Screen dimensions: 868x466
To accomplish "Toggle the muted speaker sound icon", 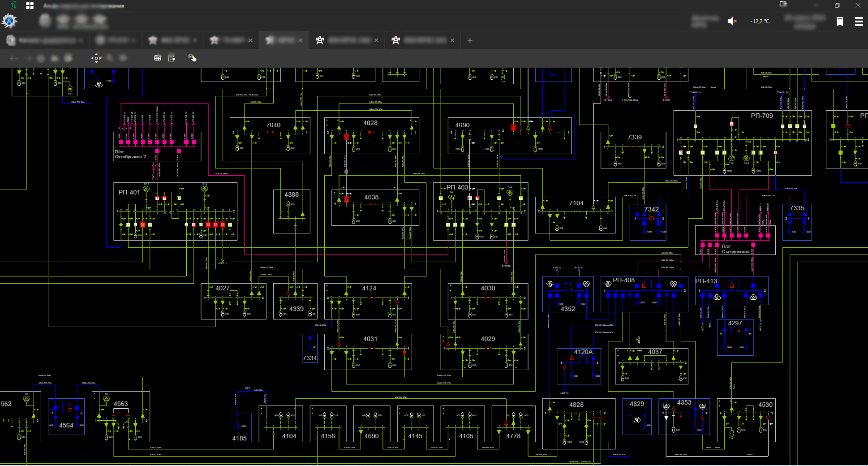I will 732,21.
